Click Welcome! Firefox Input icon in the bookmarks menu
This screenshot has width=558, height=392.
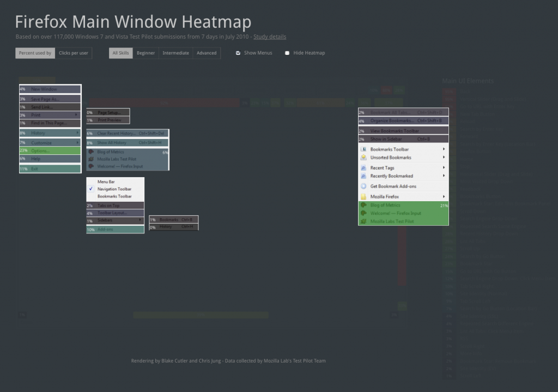[x=363, y=213]
